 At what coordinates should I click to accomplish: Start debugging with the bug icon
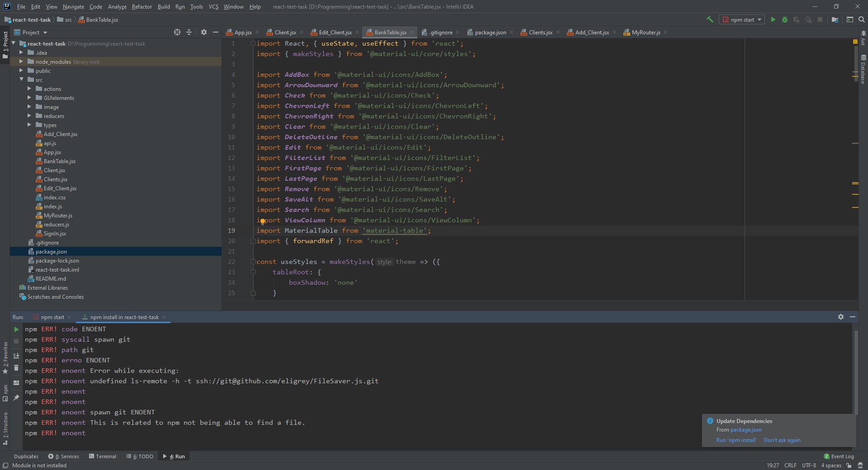(x=785, y=19)
